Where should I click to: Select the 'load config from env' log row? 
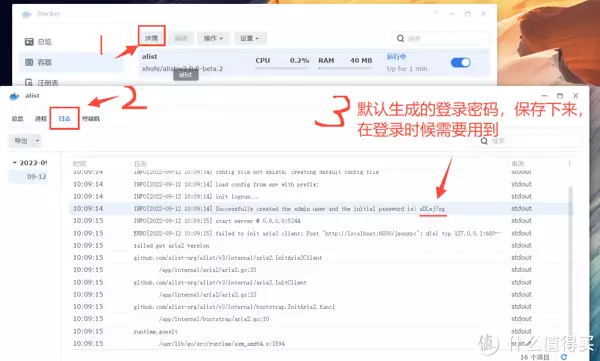pyautogui.click(x=320, y=184)
